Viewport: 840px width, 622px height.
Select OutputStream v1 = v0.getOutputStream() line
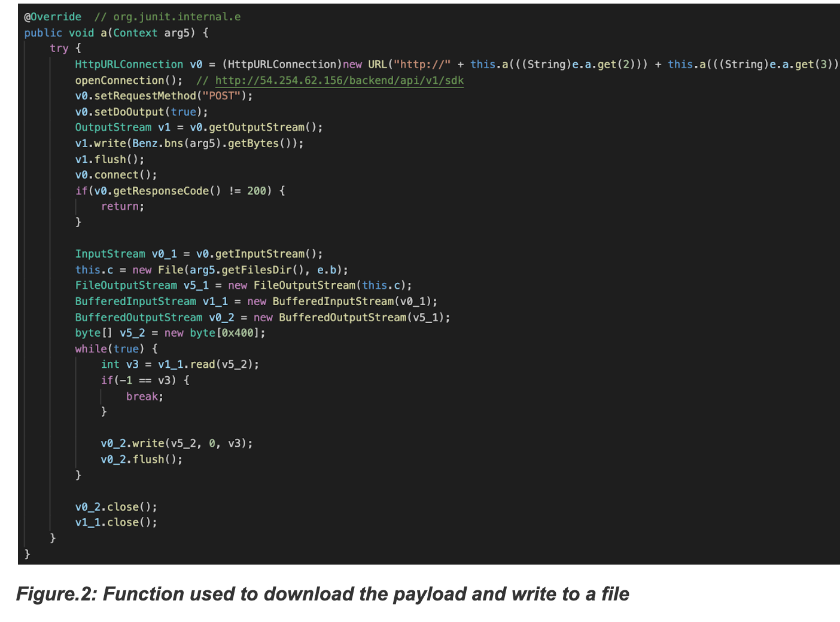point(199,127)
